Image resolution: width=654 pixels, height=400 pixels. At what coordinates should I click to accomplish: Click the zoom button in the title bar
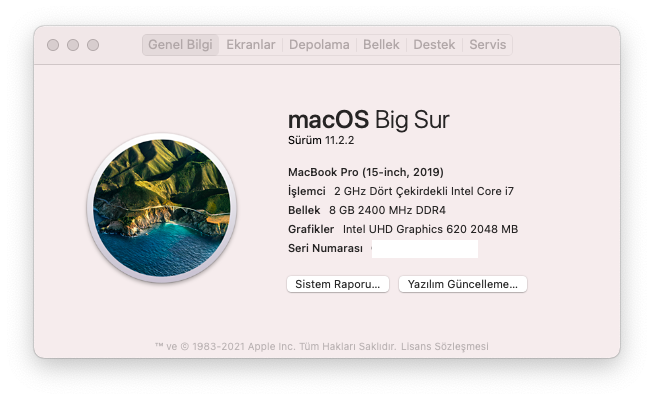[x=93, y=45]
